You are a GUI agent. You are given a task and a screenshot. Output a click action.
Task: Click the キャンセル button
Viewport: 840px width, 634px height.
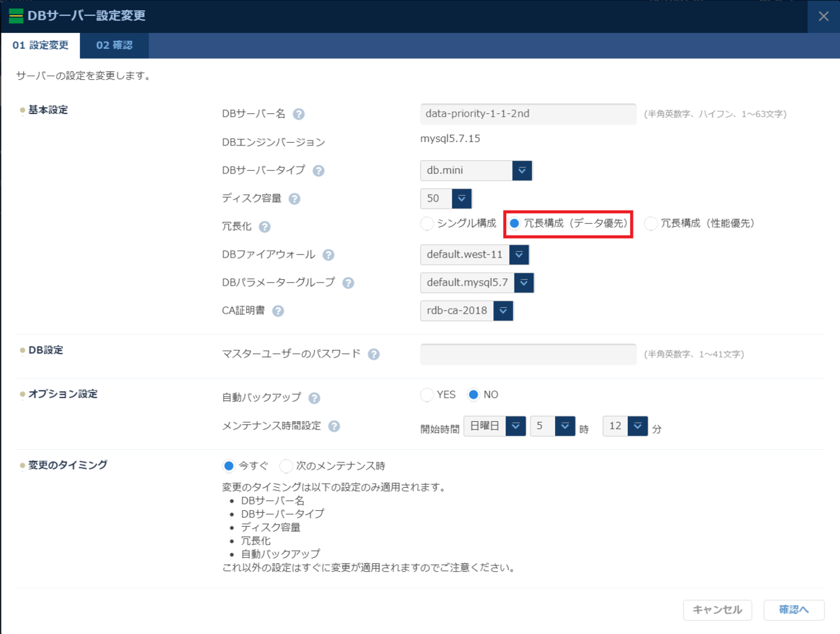[717, 610]
